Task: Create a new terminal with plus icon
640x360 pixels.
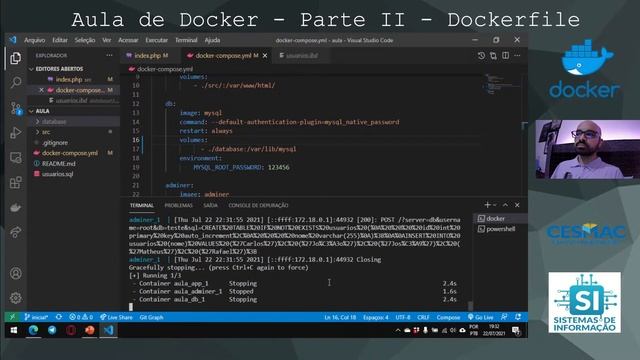Action: pyautogui.click(x=487, y=205)
